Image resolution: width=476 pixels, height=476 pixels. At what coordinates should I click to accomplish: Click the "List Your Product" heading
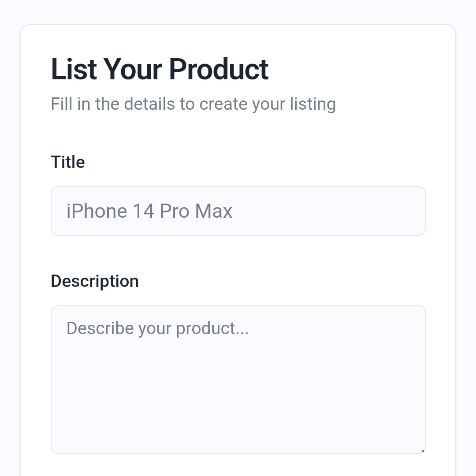click(160, 70)
